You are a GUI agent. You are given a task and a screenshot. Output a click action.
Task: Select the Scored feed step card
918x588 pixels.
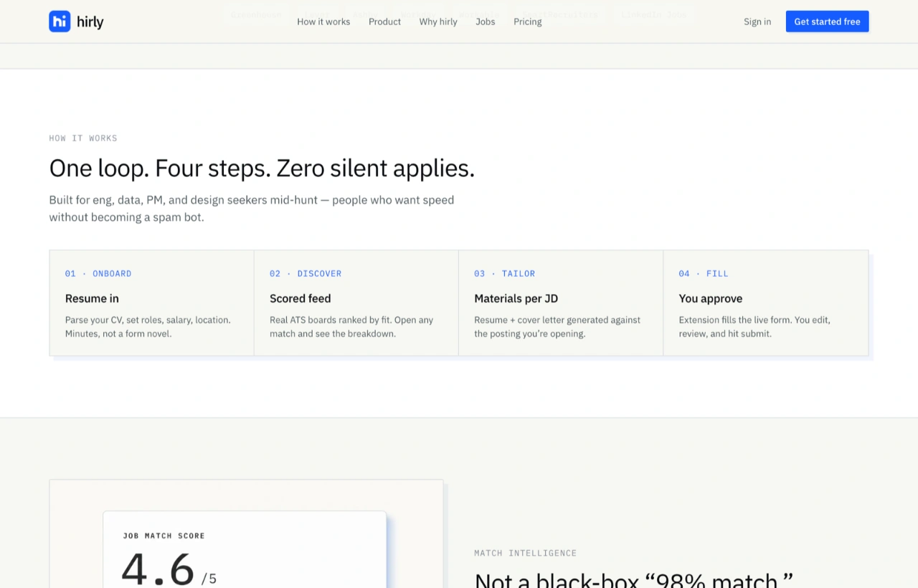tap(356, 303)
